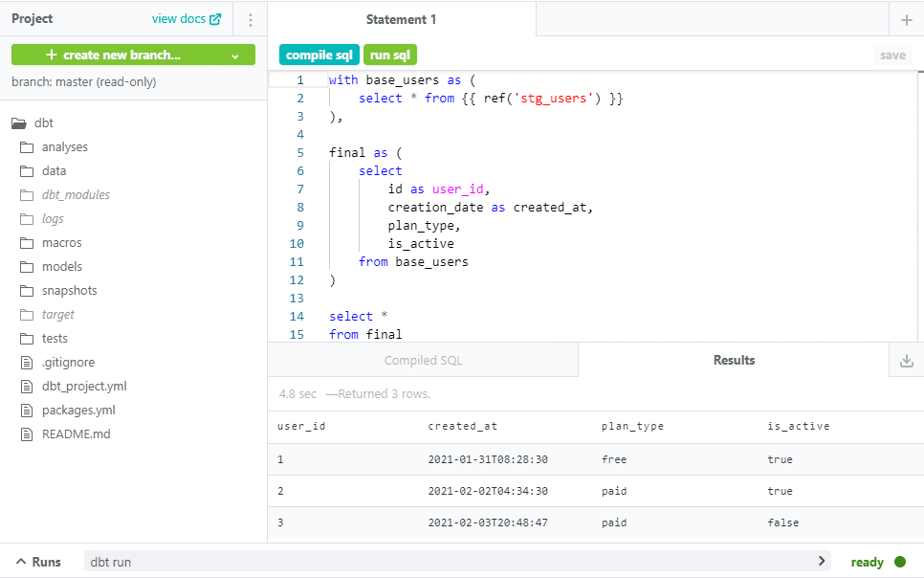
Task: Open the project kebab options menu
Action: 251,20
